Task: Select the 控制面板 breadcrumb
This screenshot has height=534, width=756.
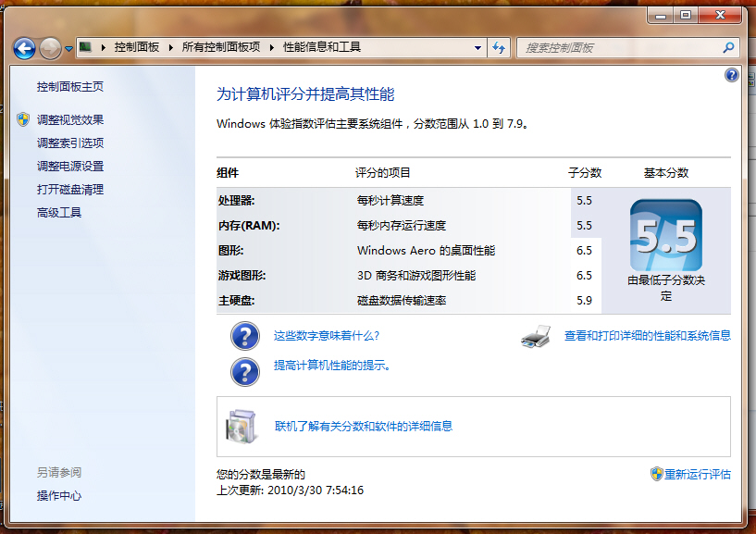Action: pos(137,47)
